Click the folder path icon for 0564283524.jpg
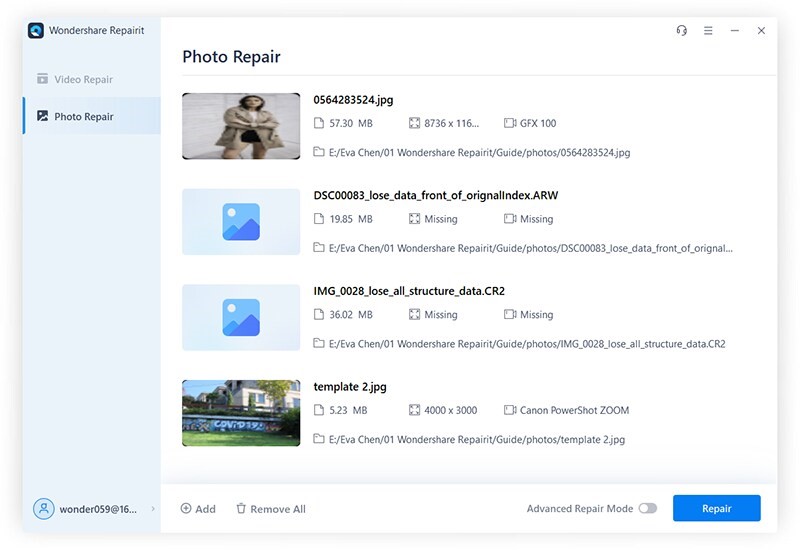This screenshot has height=550, width=800. pyautogui.click(x=319, y=152)
